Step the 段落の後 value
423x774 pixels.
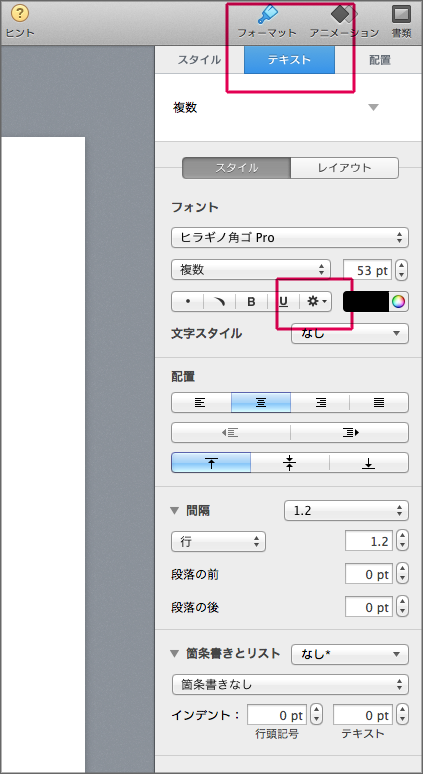(402, 606)
